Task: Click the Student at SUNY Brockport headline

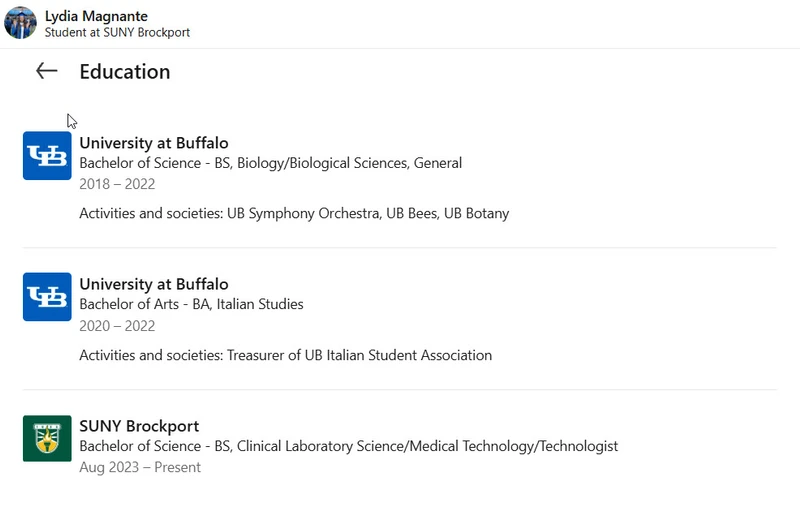Action: 117,33
